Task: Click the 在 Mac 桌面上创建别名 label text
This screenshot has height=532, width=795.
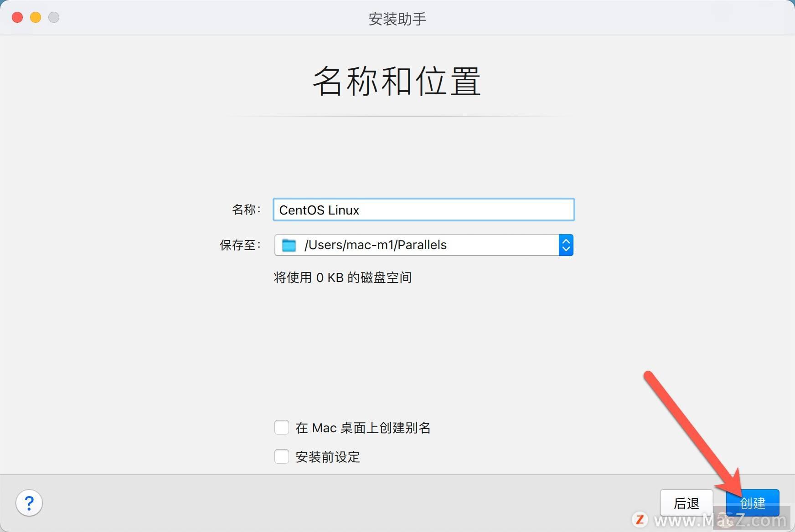Action: [363, 428]
